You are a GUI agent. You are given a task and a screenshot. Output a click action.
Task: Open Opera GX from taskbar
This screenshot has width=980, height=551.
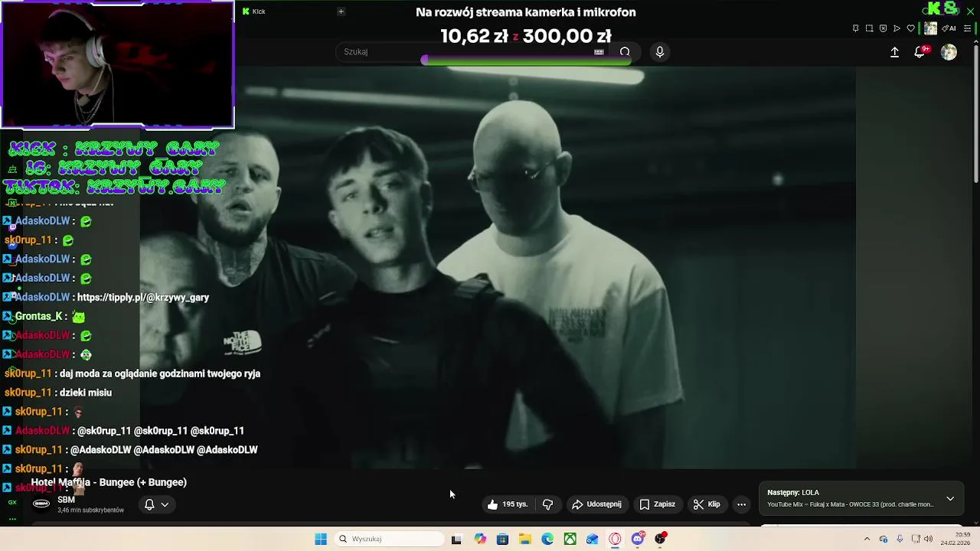point(615,539)
